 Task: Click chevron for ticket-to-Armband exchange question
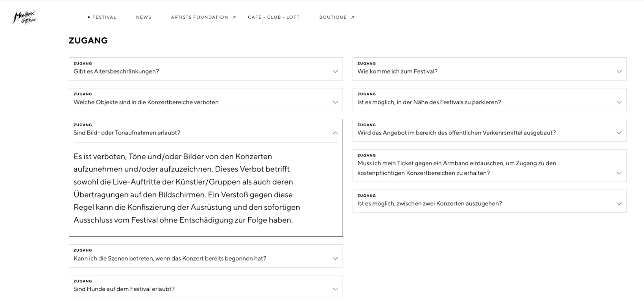coord(619,173)
